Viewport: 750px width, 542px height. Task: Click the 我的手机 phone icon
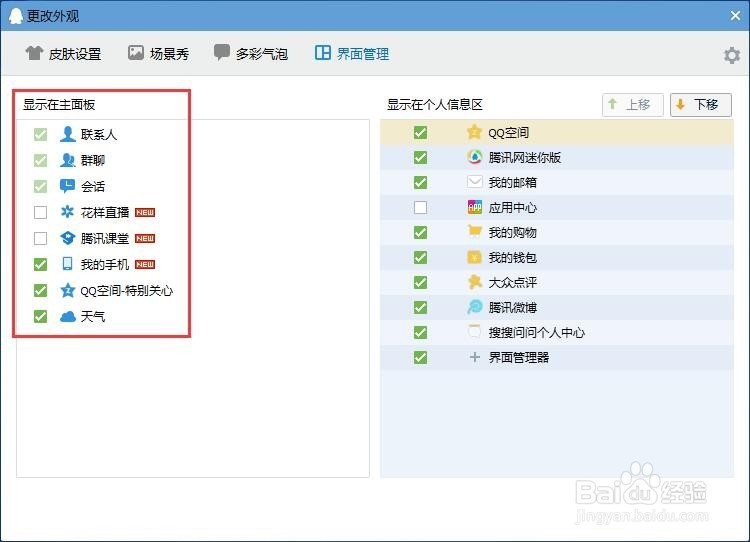(67, 264)
